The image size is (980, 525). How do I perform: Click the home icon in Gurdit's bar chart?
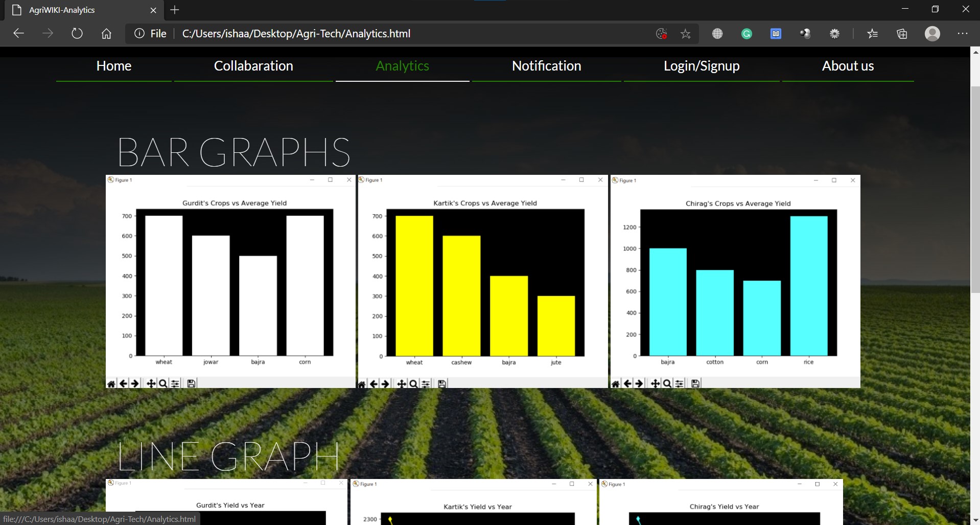(x=111, y=383)
